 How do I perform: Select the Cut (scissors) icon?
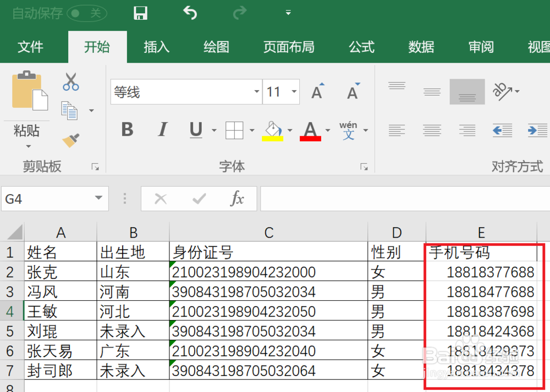(x=70, y=80)
